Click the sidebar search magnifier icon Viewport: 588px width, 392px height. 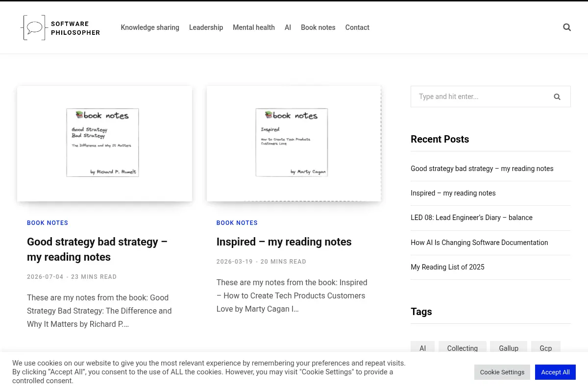click(557, 97)
